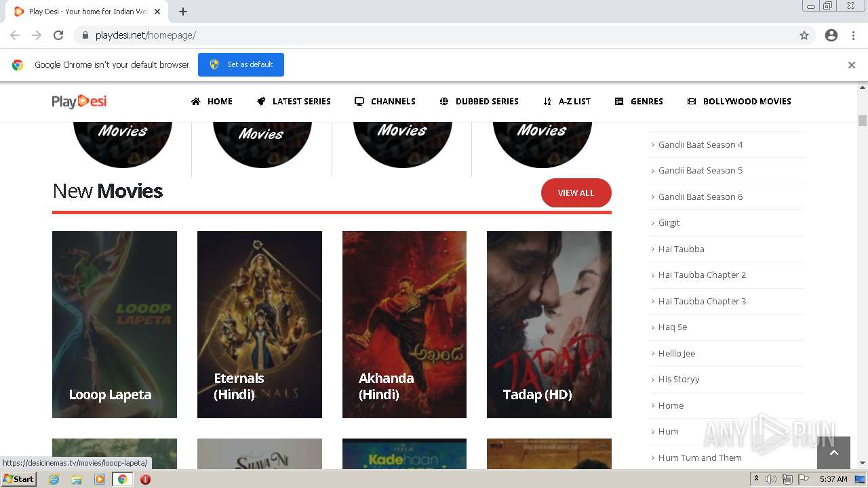Open the Girgit series link

(x=669, y=222)
